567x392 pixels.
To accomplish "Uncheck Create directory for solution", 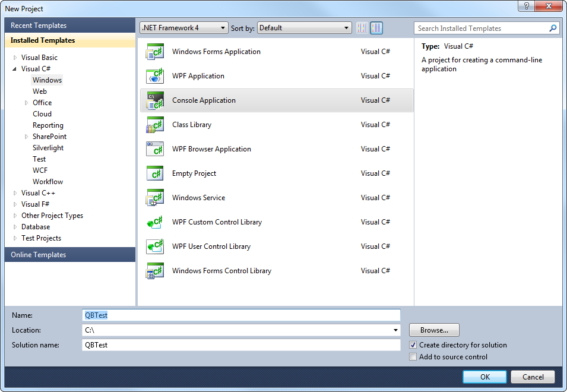I will (413, 345).
